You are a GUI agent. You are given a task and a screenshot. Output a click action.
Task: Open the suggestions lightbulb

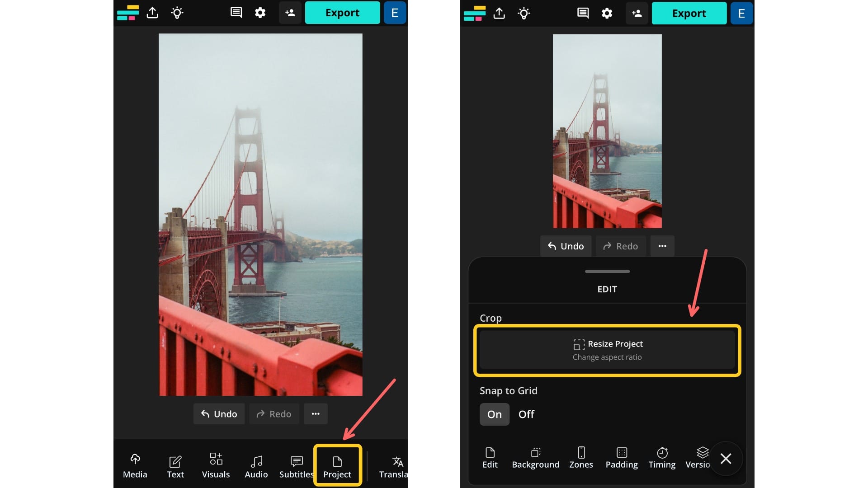click(x=176, y=13)
